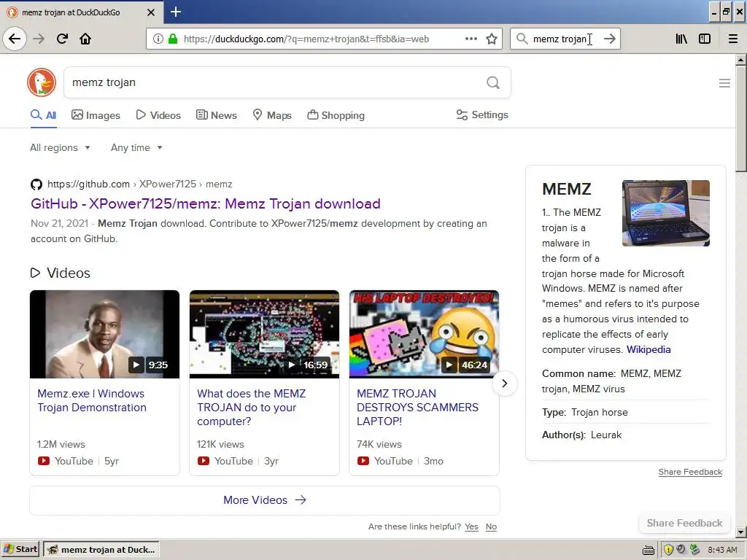Open GitHub XPower7125/memz result link

[x=205, y=204]
